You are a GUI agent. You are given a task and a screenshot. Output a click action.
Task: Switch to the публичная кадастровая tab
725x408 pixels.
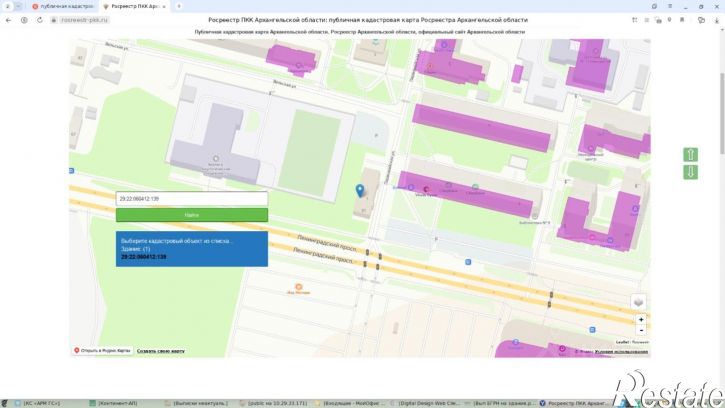point(63,6)
